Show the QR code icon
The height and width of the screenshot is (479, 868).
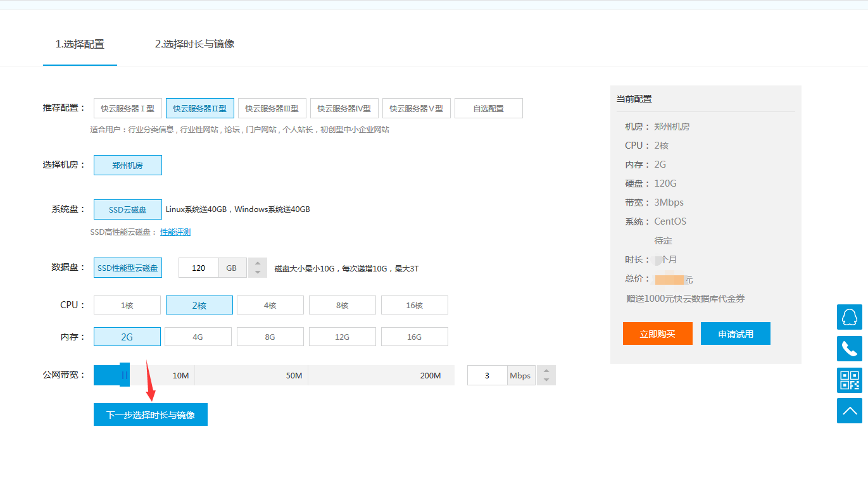(849, 380)
